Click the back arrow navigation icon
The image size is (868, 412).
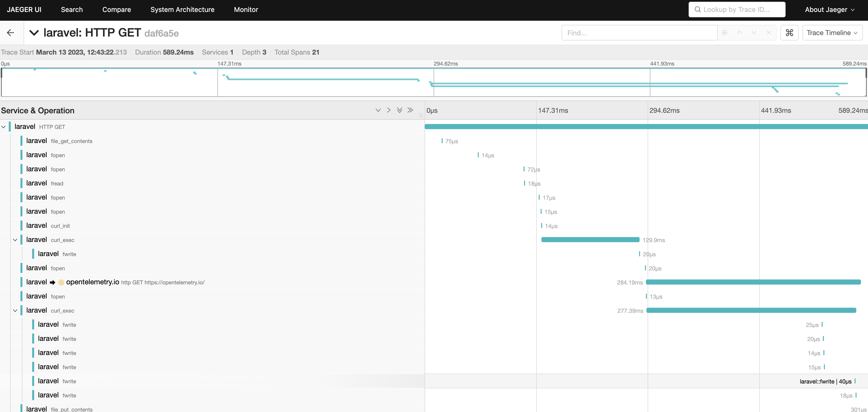[11, 33]
